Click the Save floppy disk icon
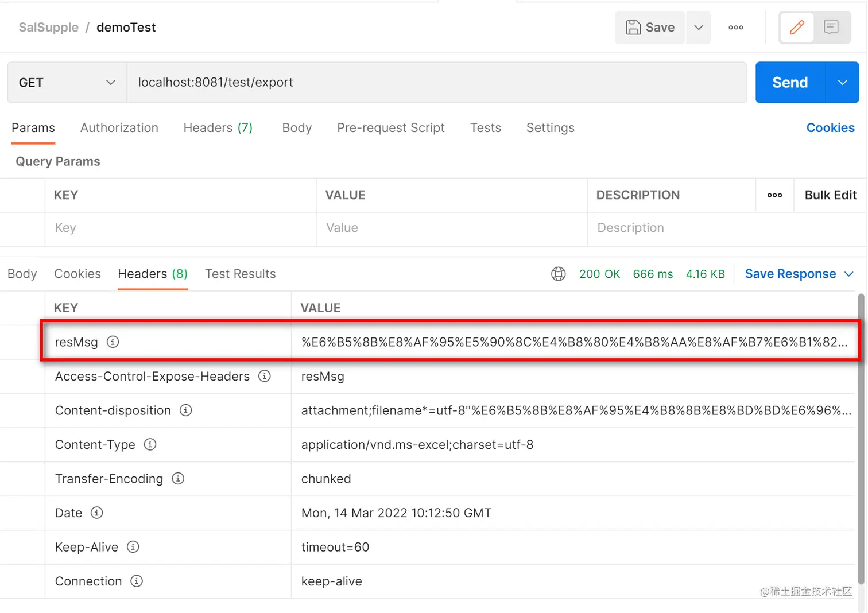This screenshot has height=613, width=868. [633, 28]
